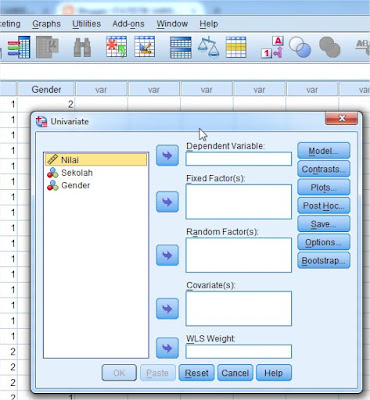Open the Utilities menu
The width and height of the screenshot is (370, 400).
pos(86,24)
